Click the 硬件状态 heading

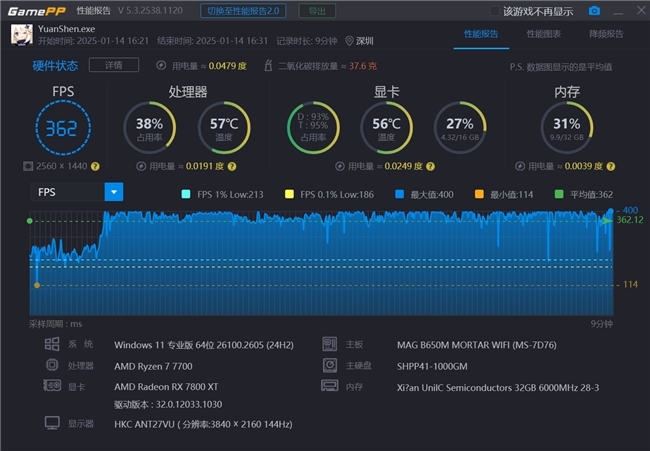pyautogui.click(x=55, y=65)
